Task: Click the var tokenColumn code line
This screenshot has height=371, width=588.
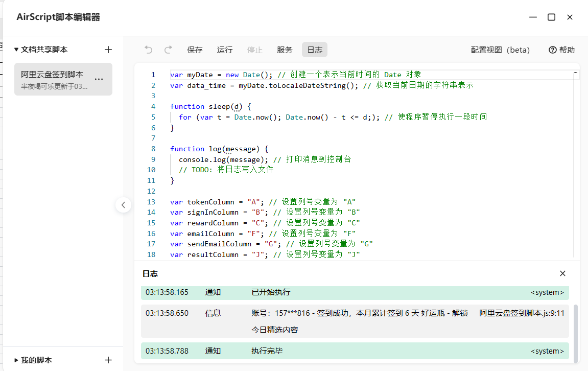Action: [263, 202]
